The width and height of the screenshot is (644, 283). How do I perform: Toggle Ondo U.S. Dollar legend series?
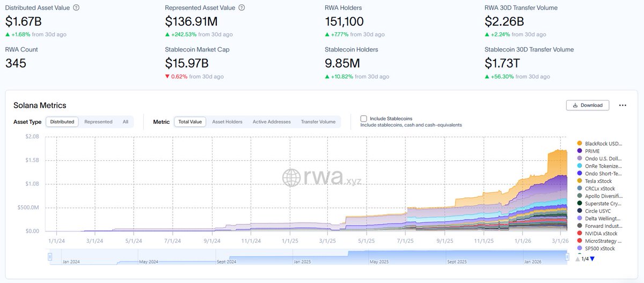599,159
